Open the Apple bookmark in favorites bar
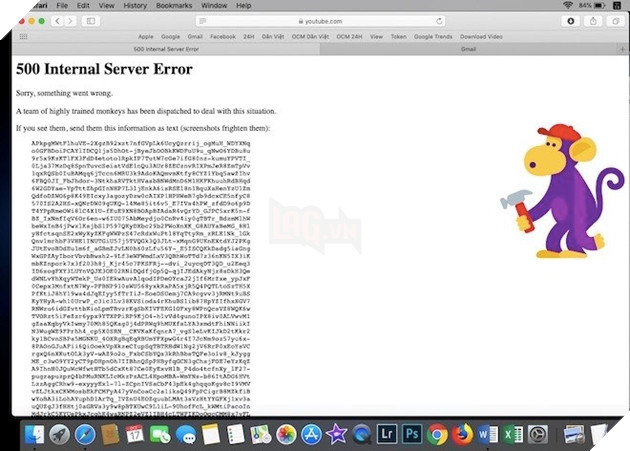The image size is (630, 451). tap(146, 37)
